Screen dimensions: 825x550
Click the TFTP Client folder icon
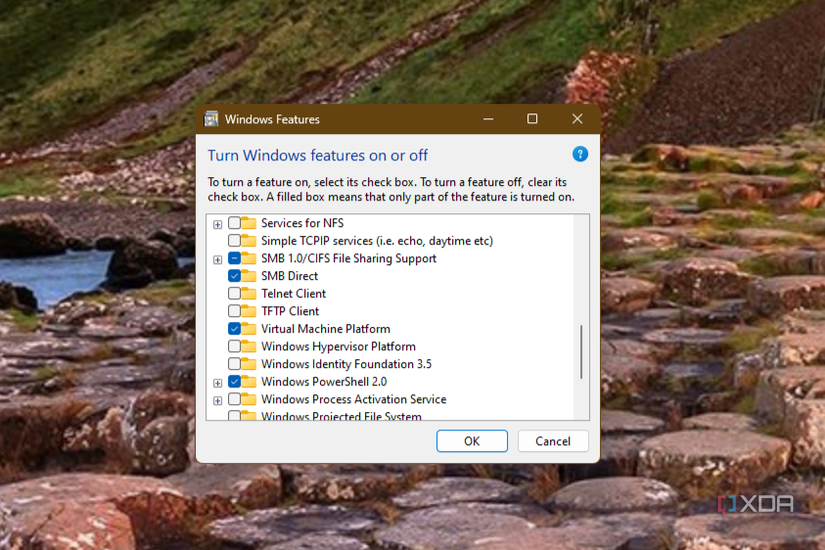point(249,311)
